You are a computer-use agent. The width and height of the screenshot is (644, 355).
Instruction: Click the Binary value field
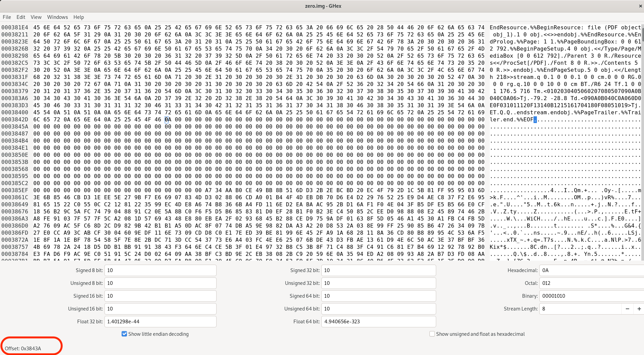[x=591, y=296]
